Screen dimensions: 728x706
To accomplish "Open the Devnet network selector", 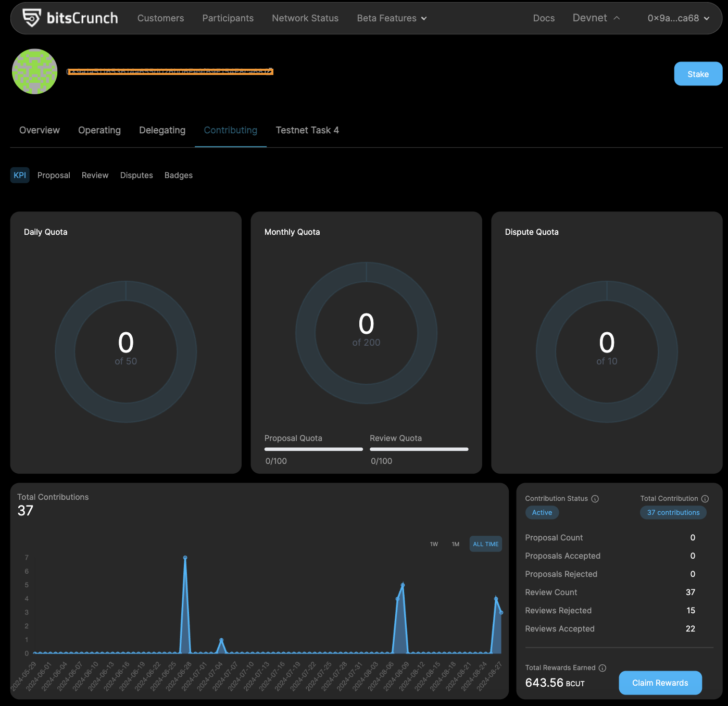I will point(596,18).
